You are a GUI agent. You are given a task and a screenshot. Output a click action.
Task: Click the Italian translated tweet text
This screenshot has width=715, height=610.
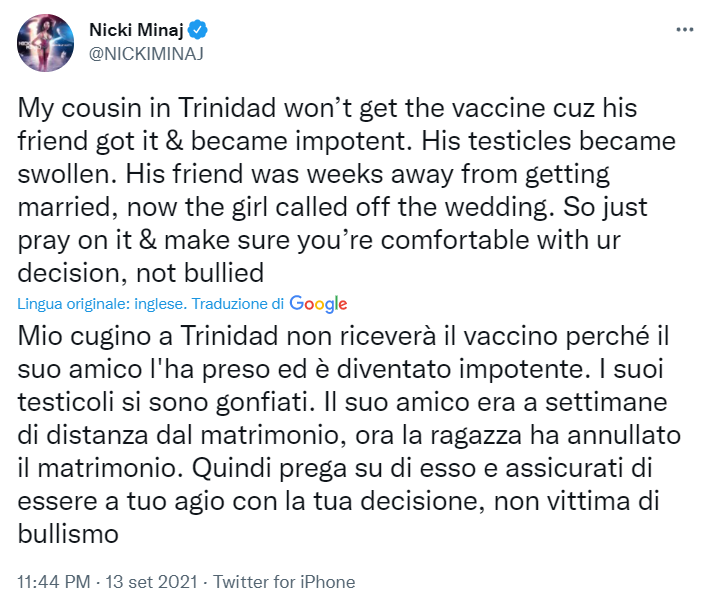[349, 435]
